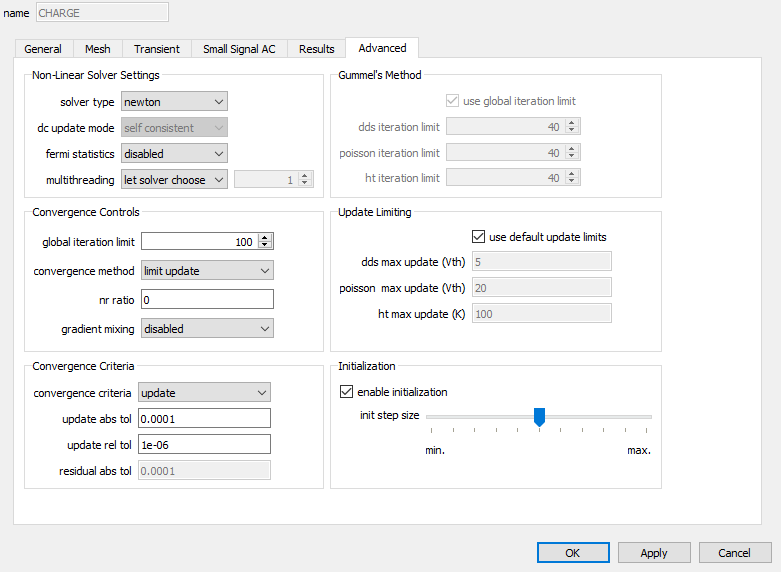781x572 pixels.
Task: Click the ht iteration limit value field
Action: (x=506, y=177)
